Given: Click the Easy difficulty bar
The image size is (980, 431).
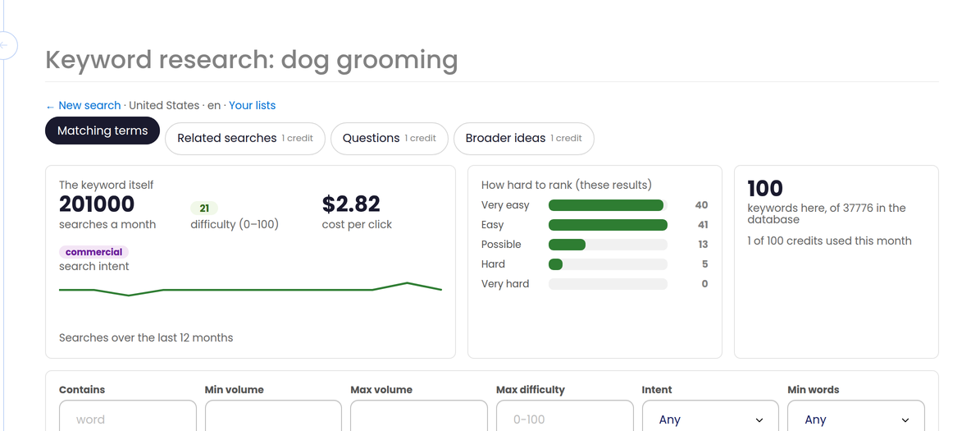Looking at the screenshot, I should click(x=608, y=225).
